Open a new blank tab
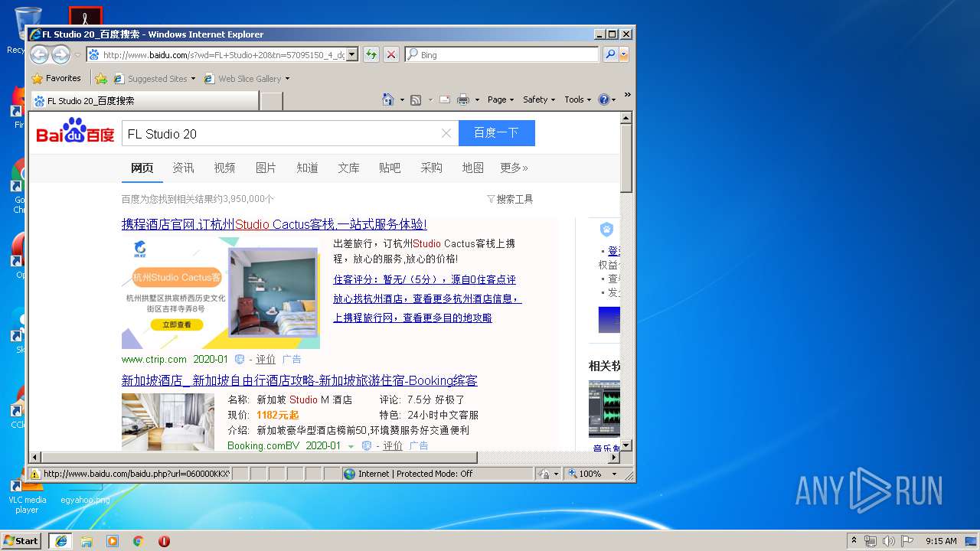Screen dimensions: 980x551 [x=272, y=100]
